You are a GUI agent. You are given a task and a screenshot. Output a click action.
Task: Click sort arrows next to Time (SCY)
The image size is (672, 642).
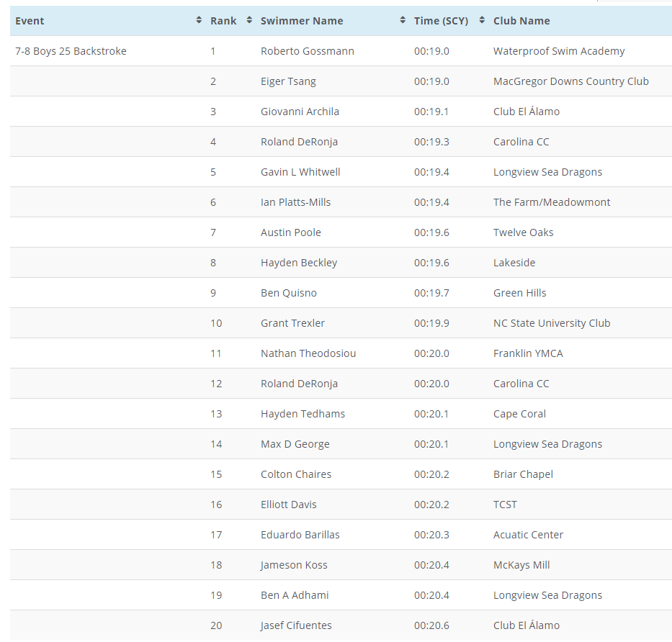[x=482, y=20]
